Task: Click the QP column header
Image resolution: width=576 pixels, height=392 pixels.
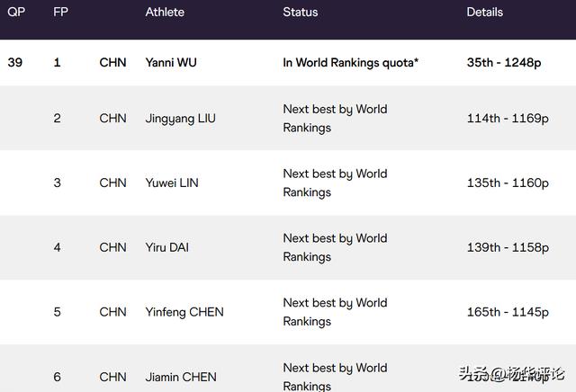Action: [16, 12]
